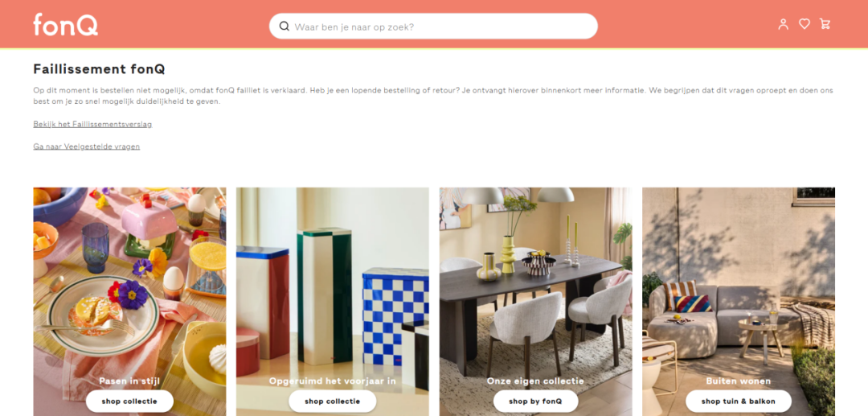868x416 pixels.
Task: Follow 'Ga naar Veelgestelde vragen' link
Action: tap(86, 146)
